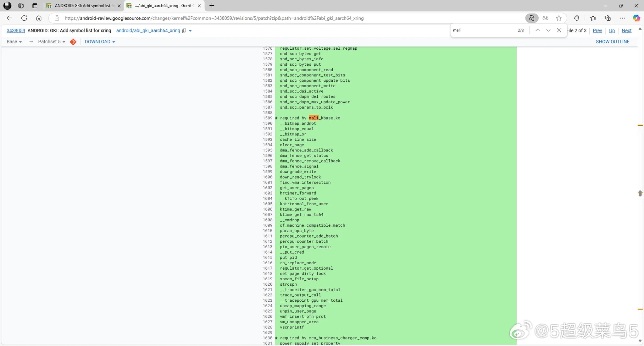Open change 3438059 link
The width and height of the screenshot is (644, 346).
click(16, 30)
